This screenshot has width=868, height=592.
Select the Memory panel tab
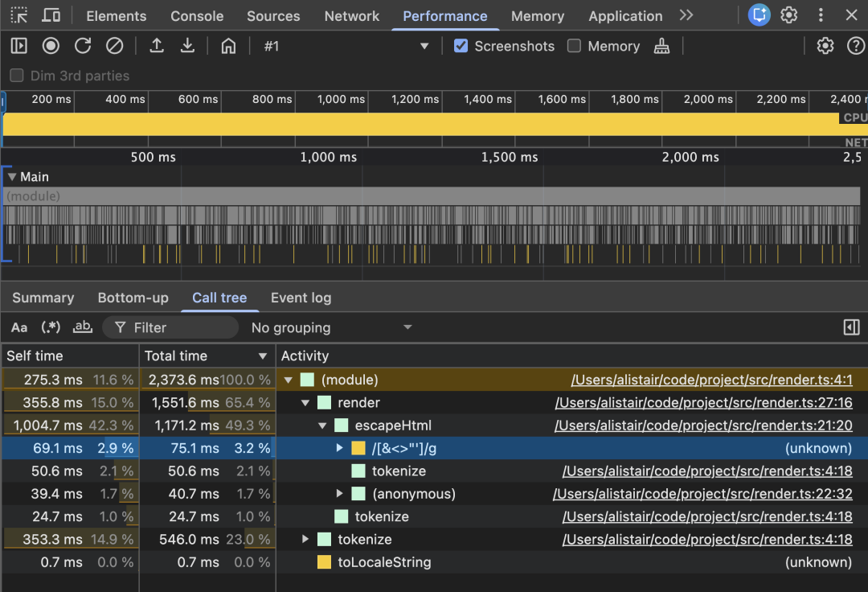pyautogui.click(x=538, y=16)
